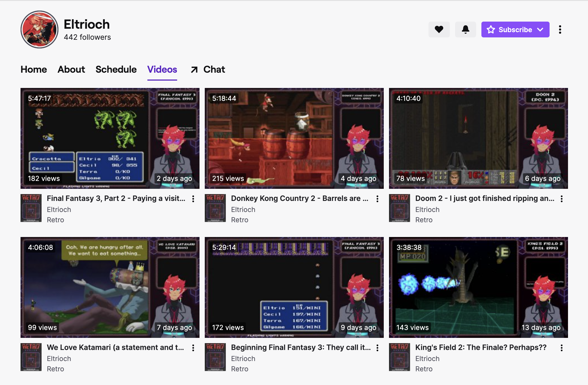Open options menu for King's Field 2
The height and width of the screenshot is (385, 588).
562,348
